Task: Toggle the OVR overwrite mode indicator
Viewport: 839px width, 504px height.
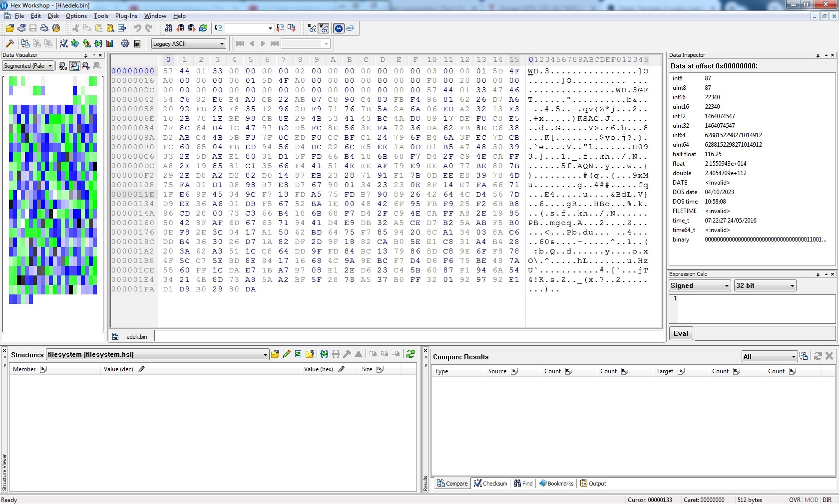Action: tap(795, 500)
